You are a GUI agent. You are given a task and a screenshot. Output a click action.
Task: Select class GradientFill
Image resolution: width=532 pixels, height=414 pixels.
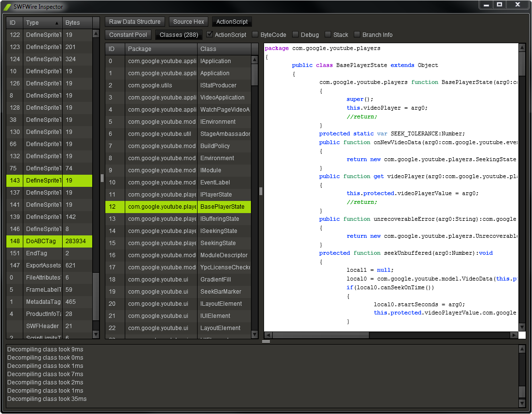(178, 280)
